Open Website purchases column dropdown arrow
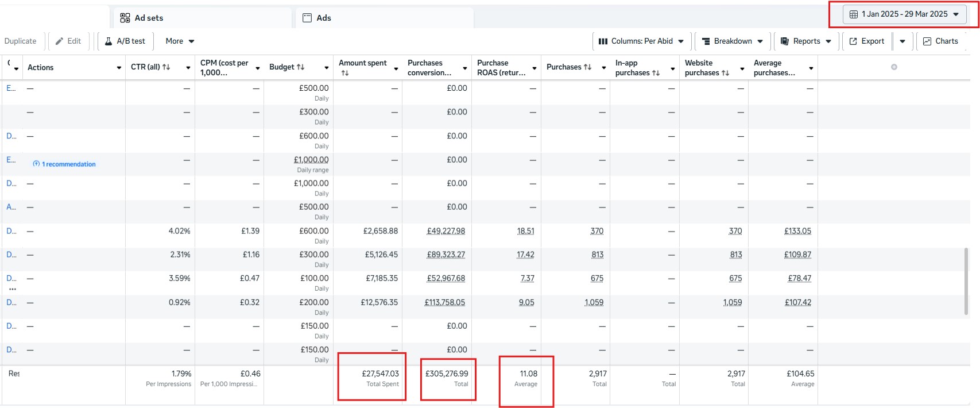Viewport: 980px width, 408px height. 742,68
